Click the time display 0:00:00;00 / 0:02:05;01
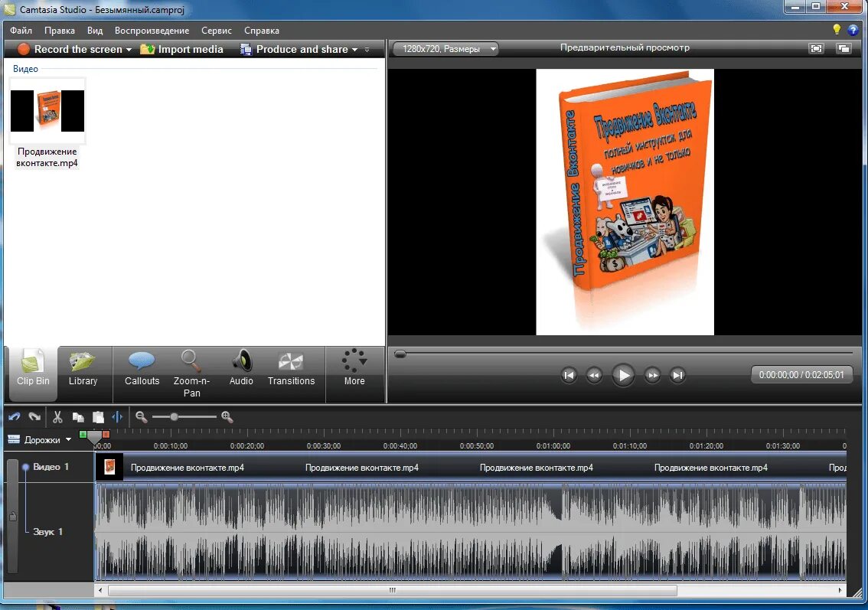Screen dimensions: 868x610 (801, 375)
